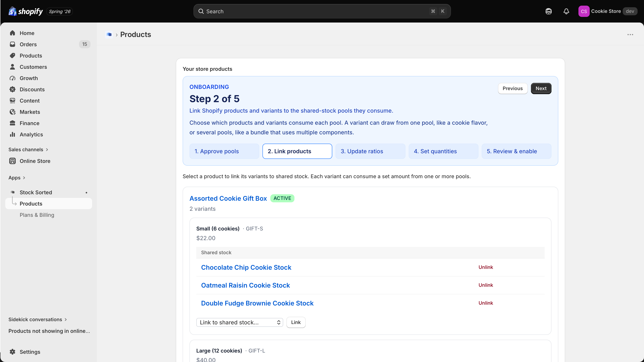Click the Spring '26 edition badge

(x=60, y=11)
